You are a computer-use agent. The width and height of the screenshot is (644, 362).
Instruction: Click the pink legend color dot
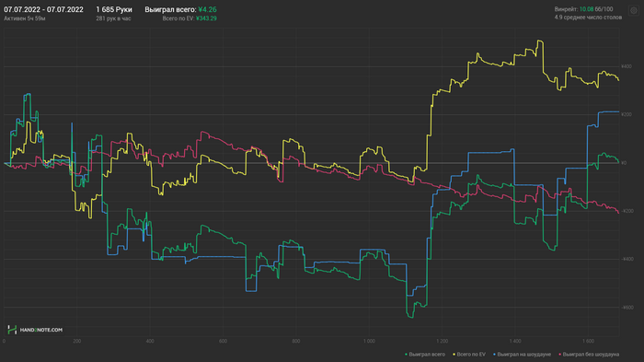tap(559, 355)
